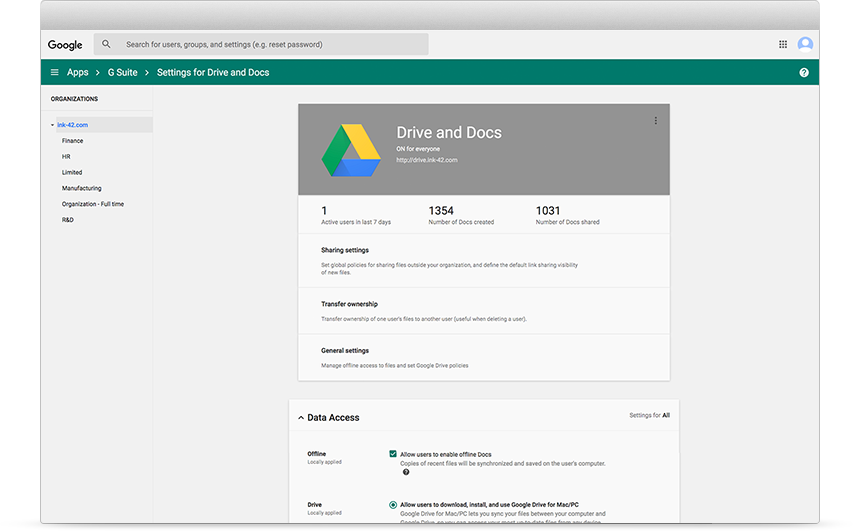Open Transfer ownership
The height and width of the screenshot is (532, 860).
484,311
